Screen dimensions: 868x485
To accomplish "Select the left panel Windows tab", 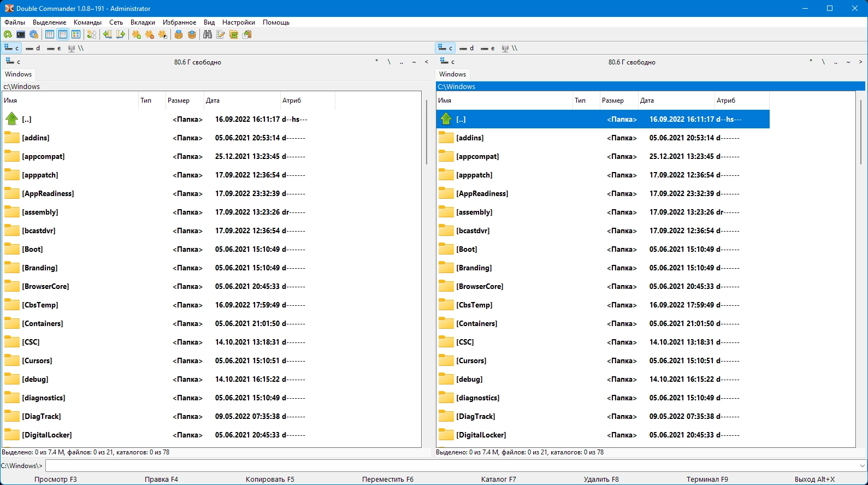I will click(x=19, y=74).
